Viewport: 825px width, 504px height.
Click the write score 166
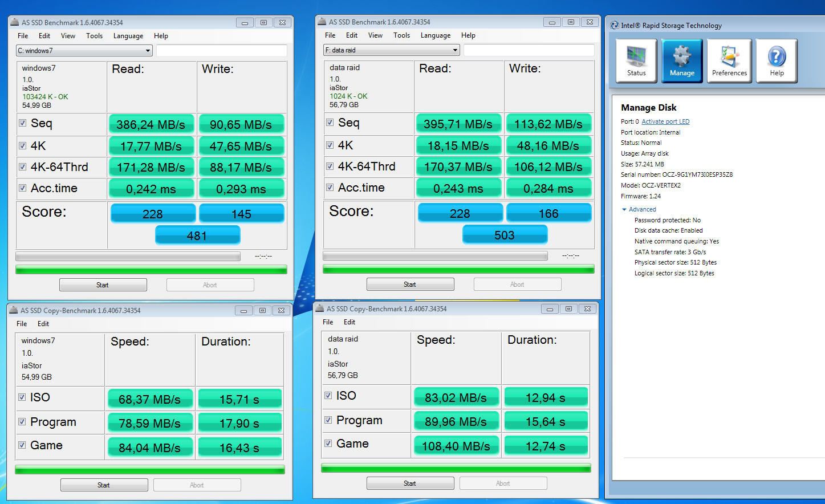pyautogui.click(x=548, y=213)
